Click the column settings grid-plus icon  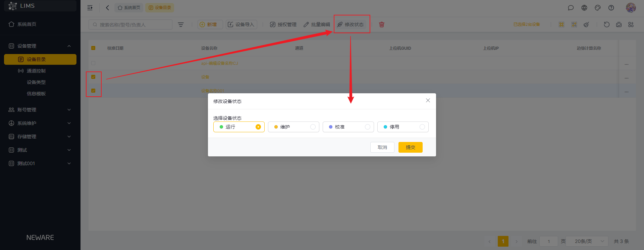tap(631, 24)
